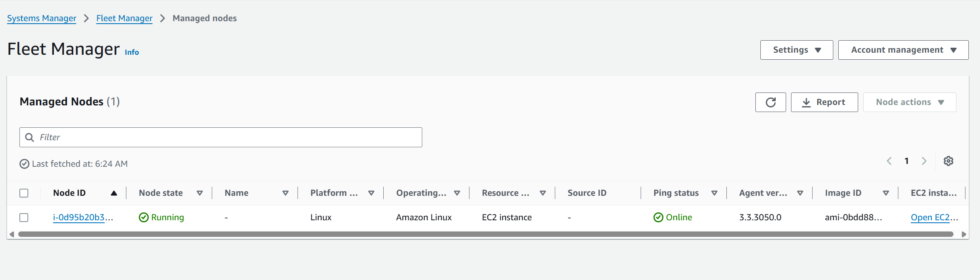The width and height of the screenshot is (980, 280).
Task: Click the Image ID column sort arrow
Action: coord(886,193)
